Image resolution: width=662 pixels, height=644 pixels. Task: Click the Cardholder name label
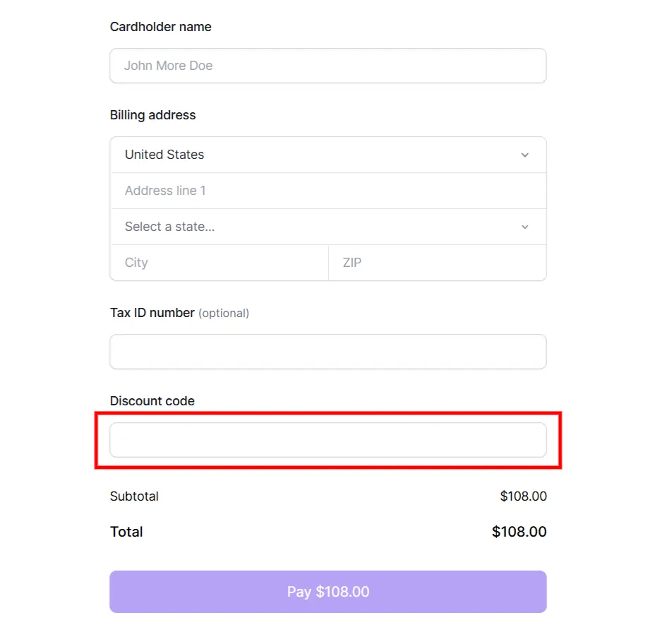click(160, 27)
